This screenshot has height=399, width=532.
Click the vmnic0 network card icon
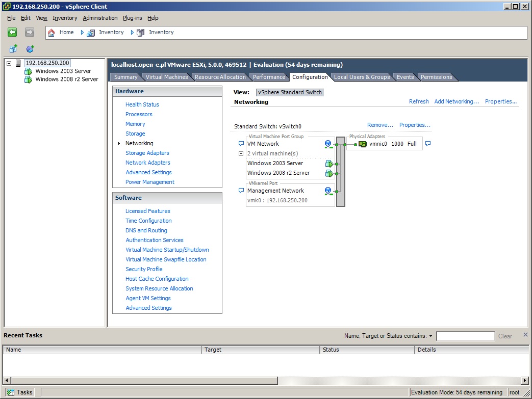[362, 144]
